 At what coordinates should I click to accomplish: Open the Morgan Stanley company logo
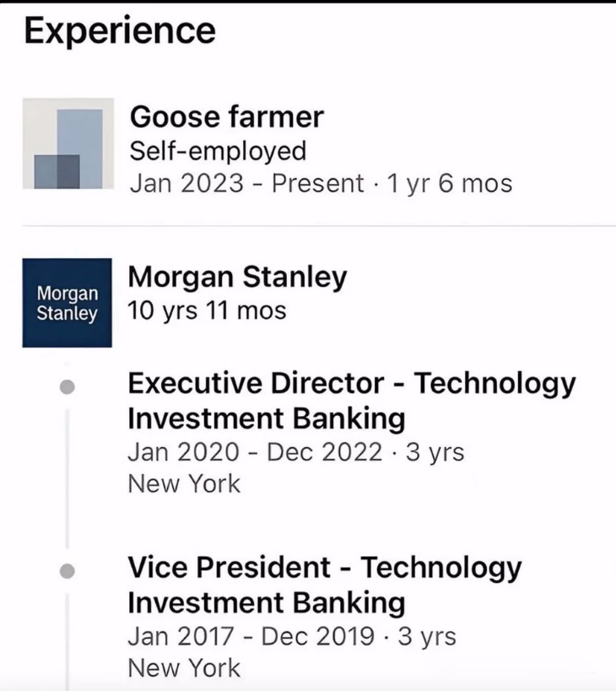click(x=67, y=303)
